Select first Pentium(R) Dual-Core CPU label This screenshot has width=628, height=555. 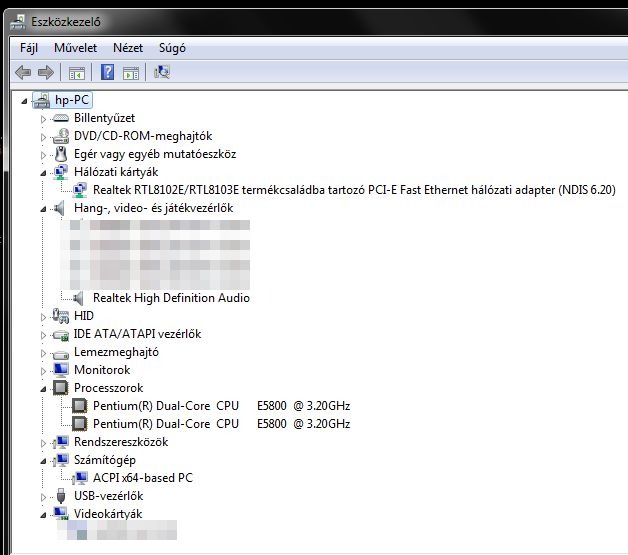click(x=221, y=406)
